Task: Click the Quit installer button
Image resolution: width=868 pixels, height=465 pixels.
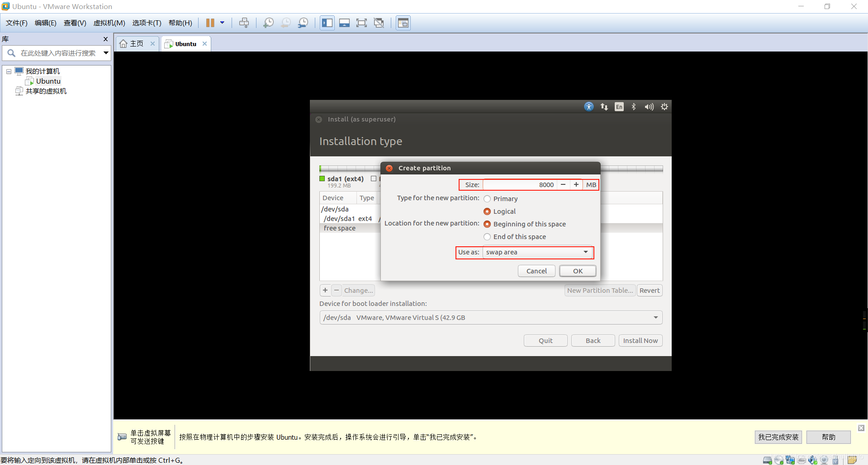Action: [545, 341]
